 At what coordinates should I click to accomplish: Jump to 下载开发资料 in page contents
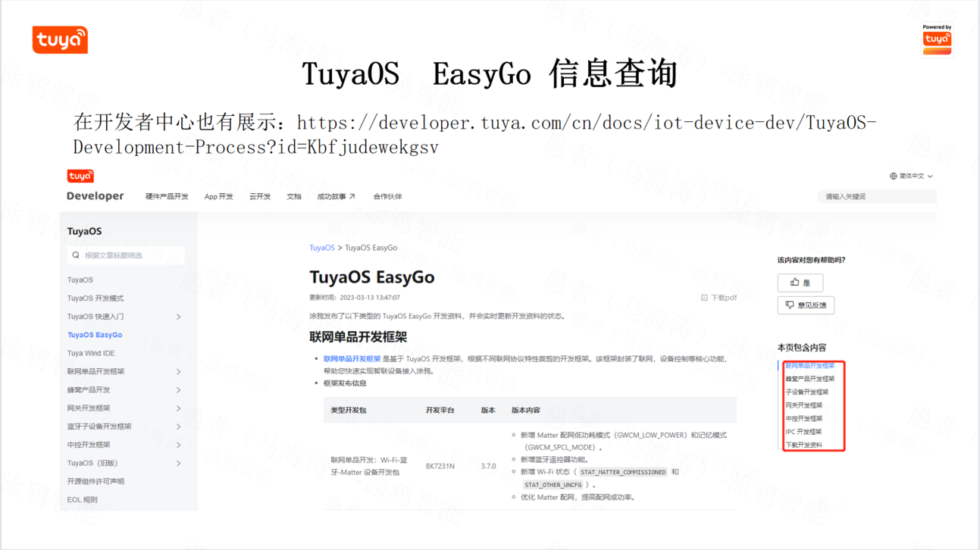[x=803, y=445]
